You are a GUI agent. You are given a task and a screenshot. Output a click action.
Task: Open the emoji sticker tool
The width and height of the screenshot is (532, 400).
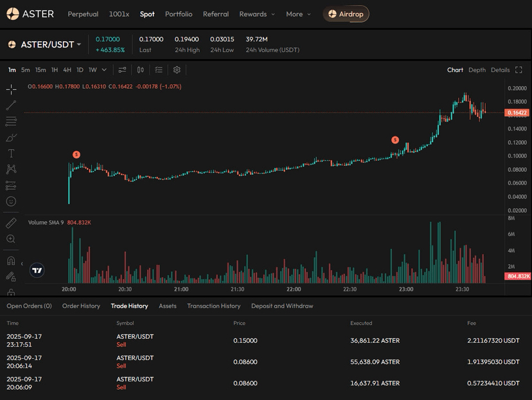[x=11, y=201]
